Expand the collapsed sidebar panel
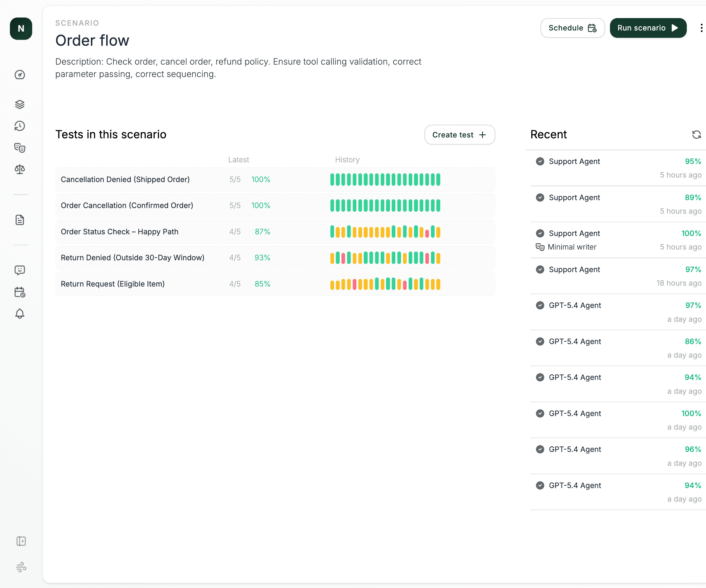Screen dimensions: 706x588 click(x=21, y=541)
